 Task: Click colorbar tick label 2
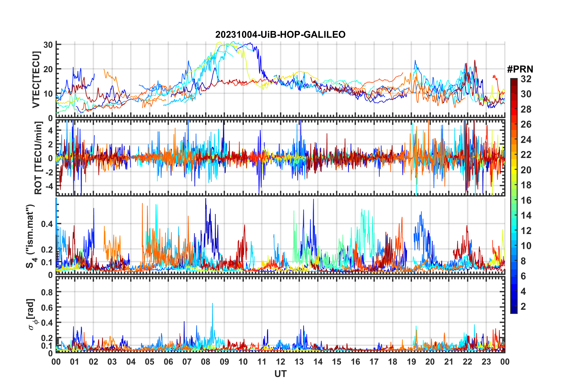[x=523, y=307]
